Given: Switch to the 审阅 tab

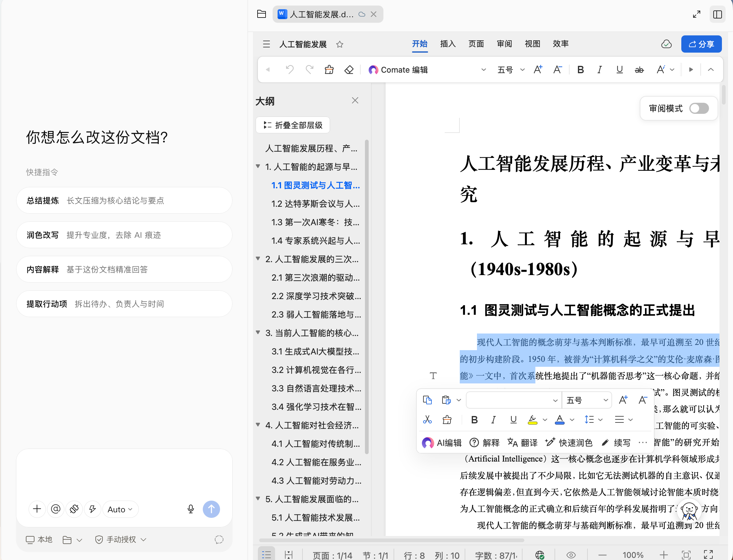Looking at the screenshot, I should (x=504, y=44).
